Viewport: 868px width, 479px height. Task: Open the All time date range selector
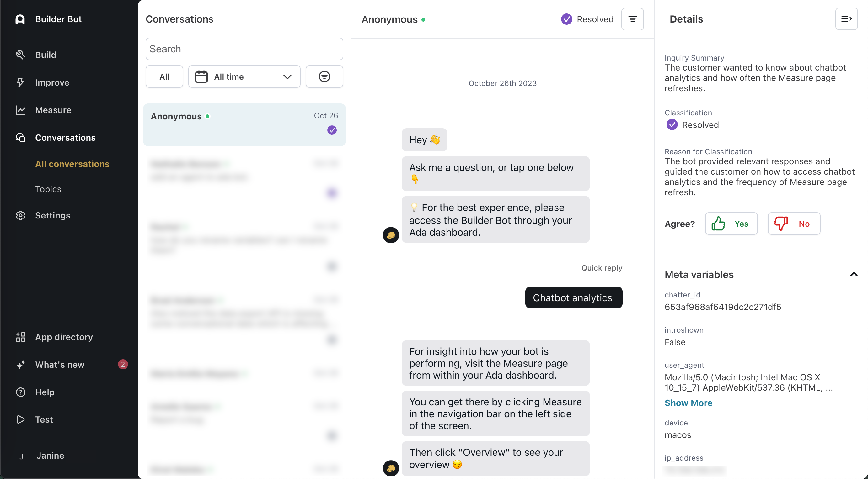pyautogui.click(x=244, y=76)
